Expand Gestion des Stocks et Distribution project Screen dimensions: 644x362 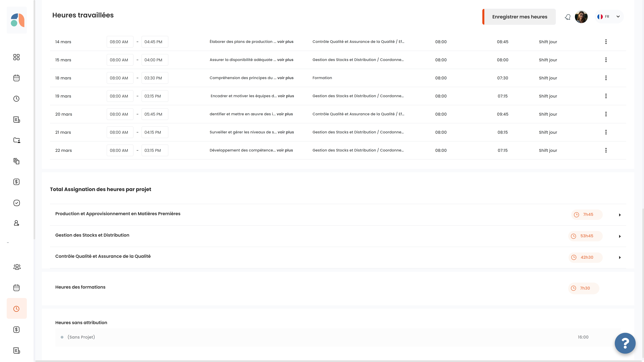coord(620,236)
